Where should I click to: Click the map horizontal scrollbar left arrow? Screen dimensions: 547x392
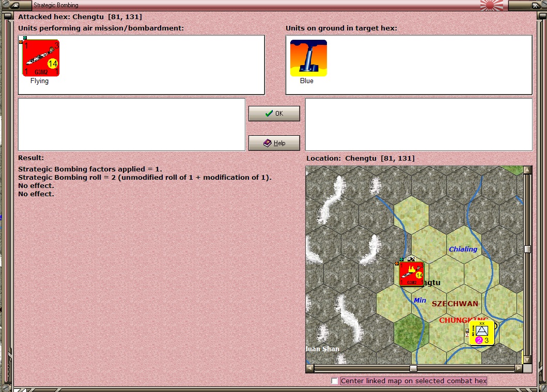coord(309,368)
